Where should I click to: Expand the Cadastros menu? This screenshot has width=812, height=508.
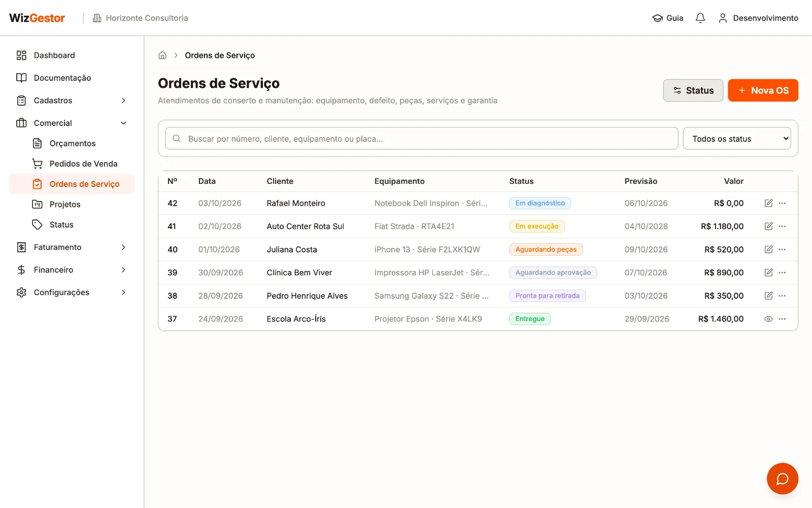pyautogui.click(x=72, y=101)
